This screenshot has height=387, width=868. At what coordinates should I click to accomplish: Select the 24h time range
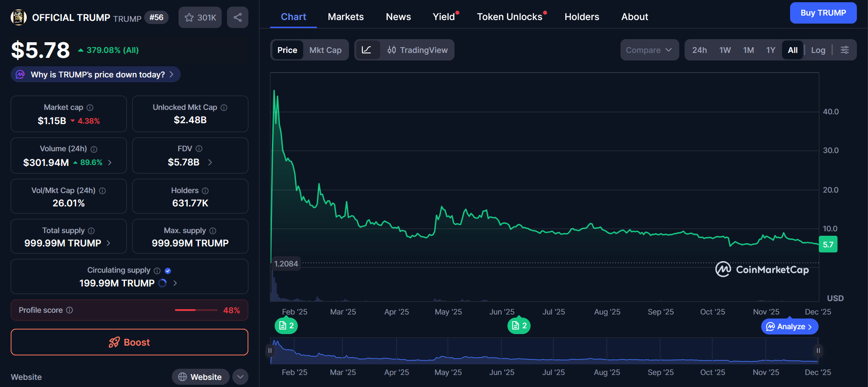[699, 50]
